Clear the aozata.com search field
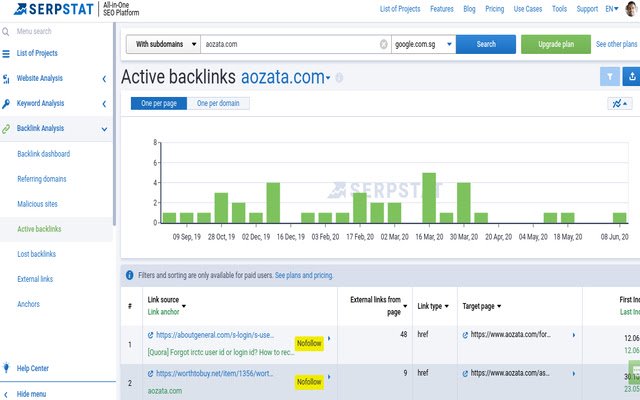 pos(383,44)
